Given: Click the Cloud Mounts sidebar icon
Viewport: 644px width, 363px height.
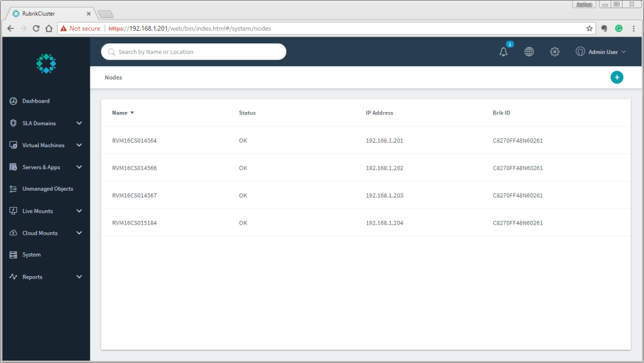Looking at the screenshot, I should click(x=13, y=232).
